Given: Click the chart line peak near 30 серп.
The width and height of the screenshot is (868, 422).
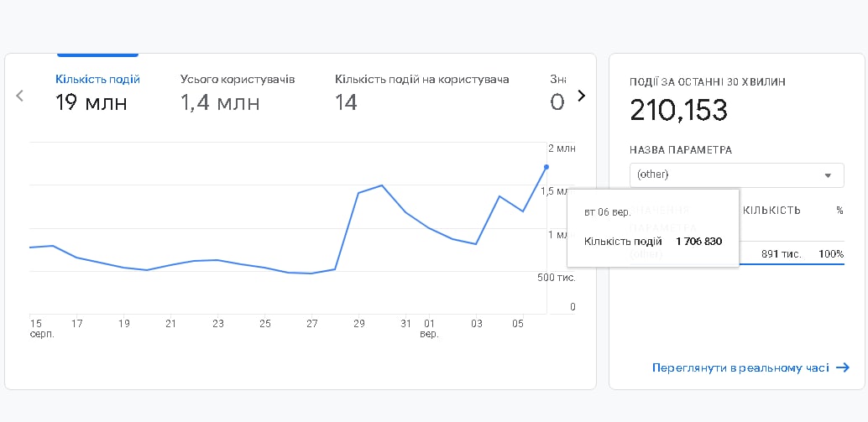Looking at the screenshot, I should coord(382,185).
